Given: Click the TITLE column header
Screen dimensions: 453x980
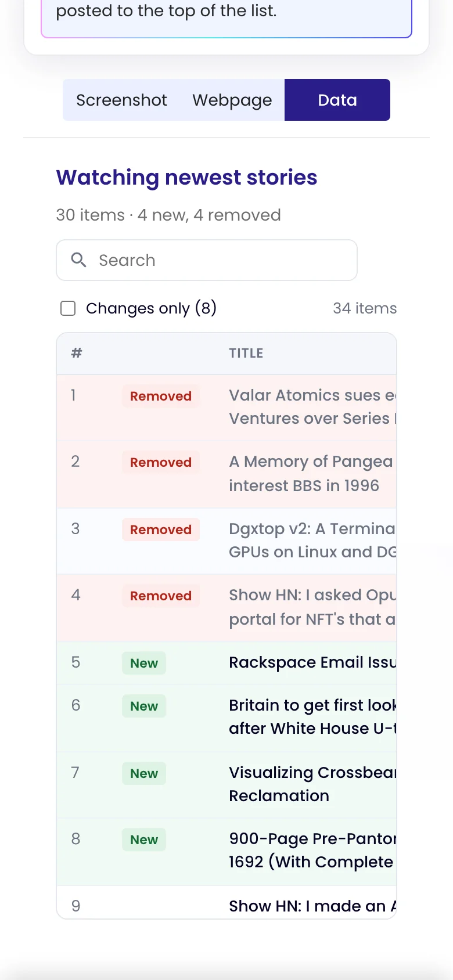Looking at the screenshot, I should 246,353.
